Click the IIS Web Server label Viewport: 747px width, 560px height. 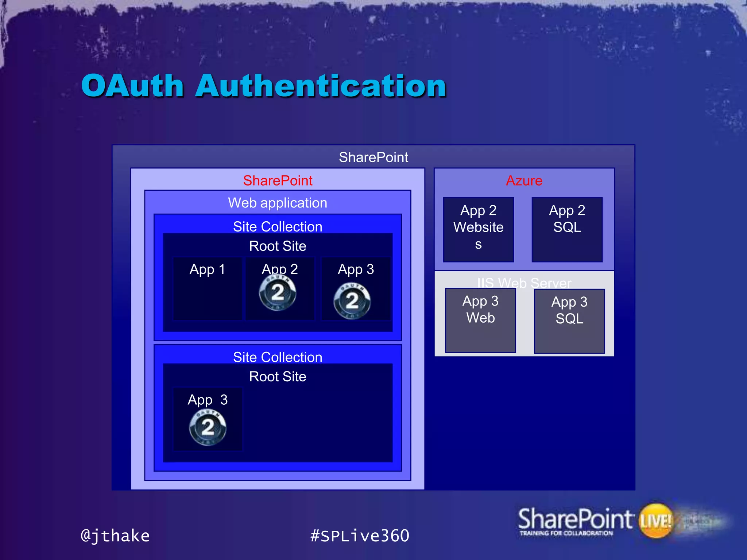coord(524,283)
